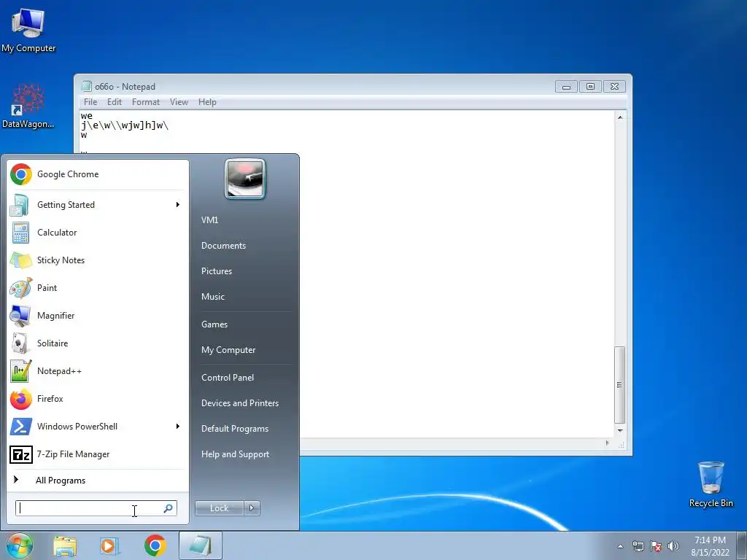
Task: Open Notepad Help menu
Action: (x=207, y=102)
